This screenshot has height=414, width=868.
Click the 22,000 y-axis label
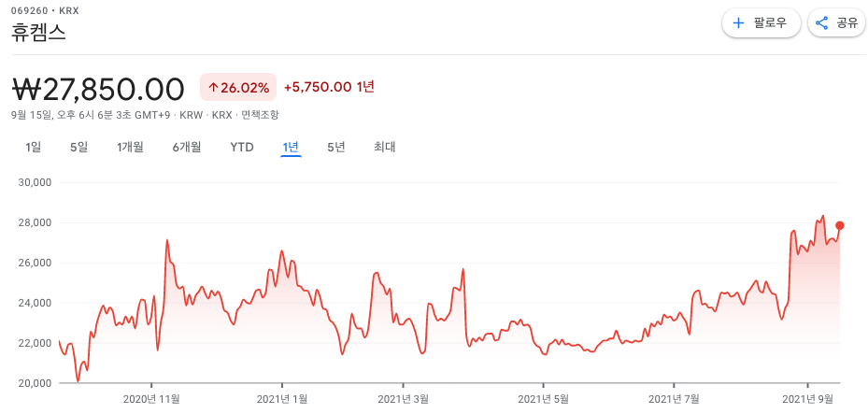coord(36,343)
